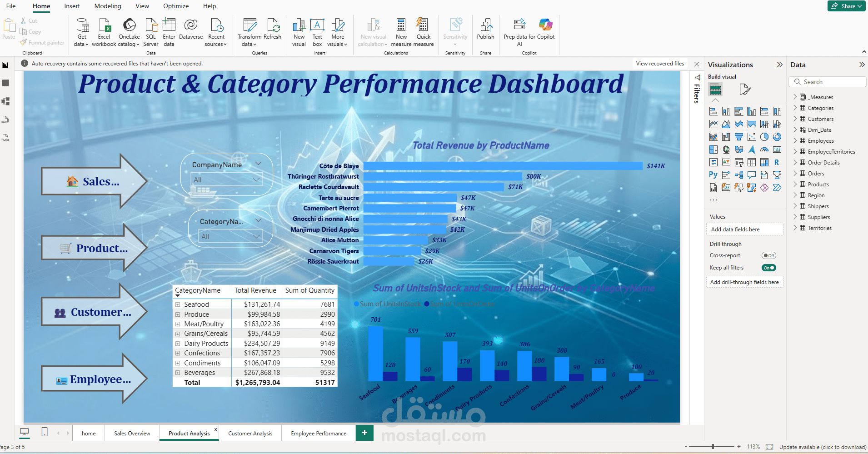Go to the Sales Overview page tab

click(x=132, y=433)
